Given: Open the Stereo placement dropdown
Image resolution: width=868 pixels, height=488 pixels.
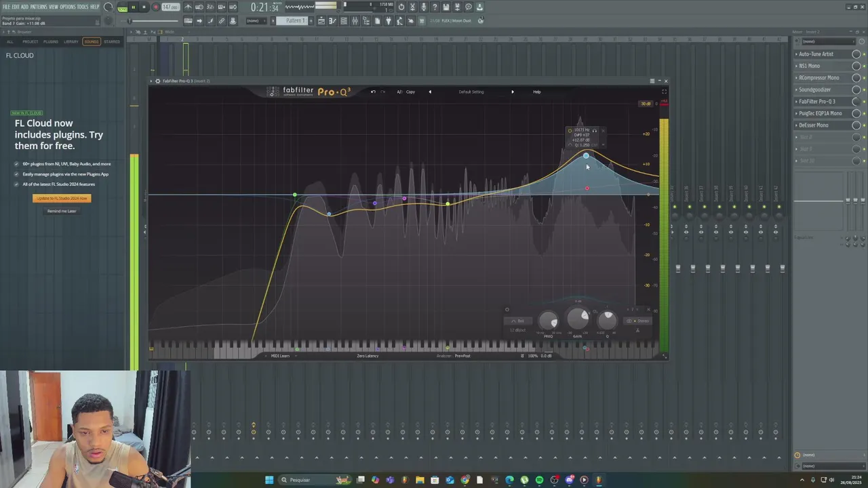Looking at the screenshot, I should pos(638,321).
